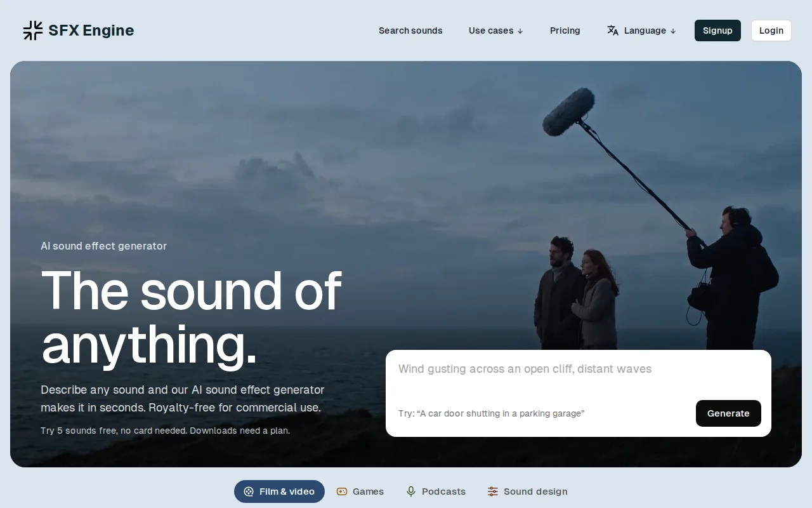812x508 pixels.
Task: Switch to the Sound design tab label
Action: pos(535,491)
